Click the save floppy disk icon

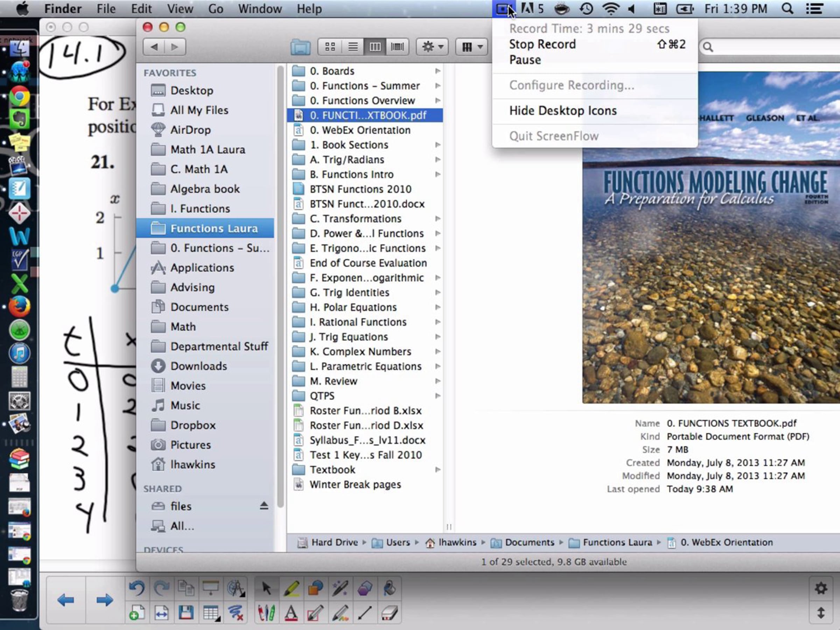pos(186,613)
